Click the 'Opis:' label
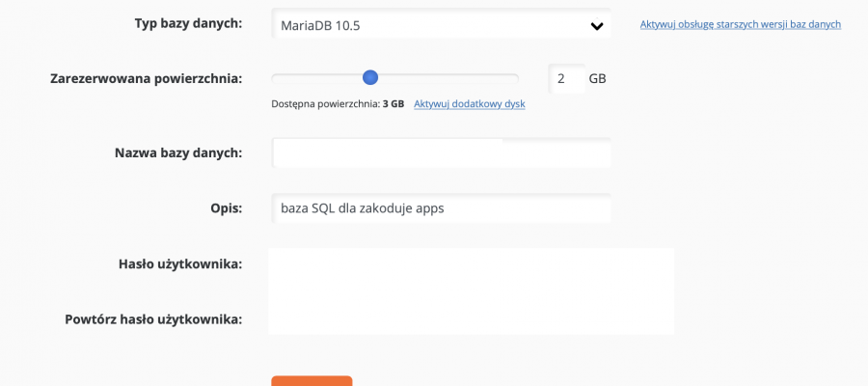 [x=227, y=208]
